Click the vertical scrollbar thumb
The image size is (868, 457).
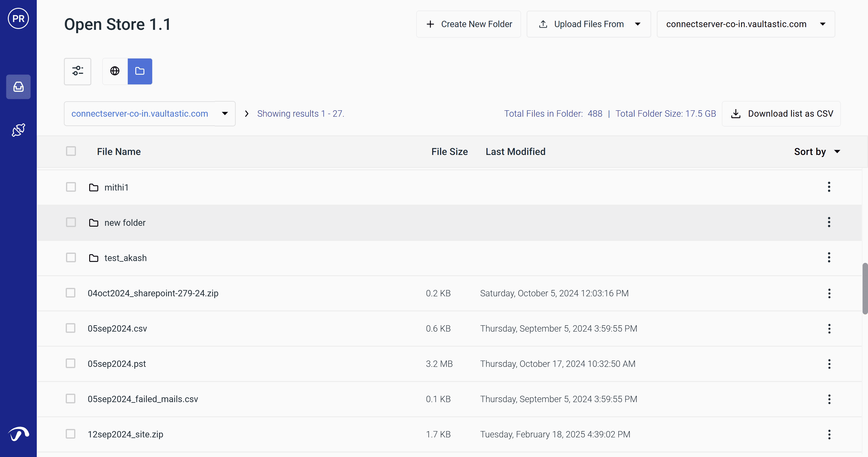[x=865, y=288]
